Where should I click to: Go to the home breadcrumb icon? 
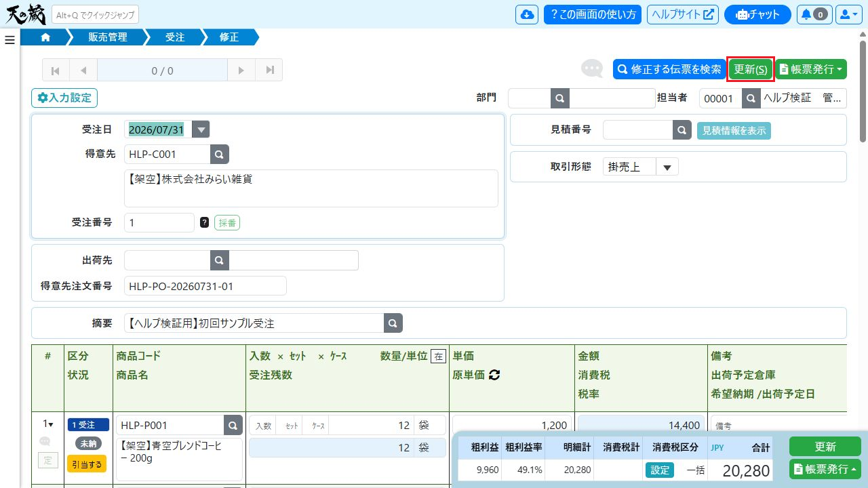point(46,37)
